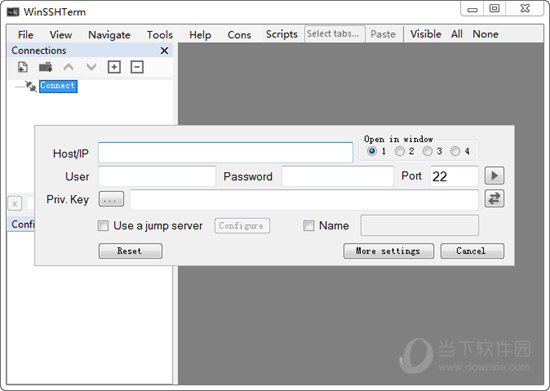Click the Name text field
Image resolution: width=550 pixels, height=391 pixels.
[x=420, y=225]
